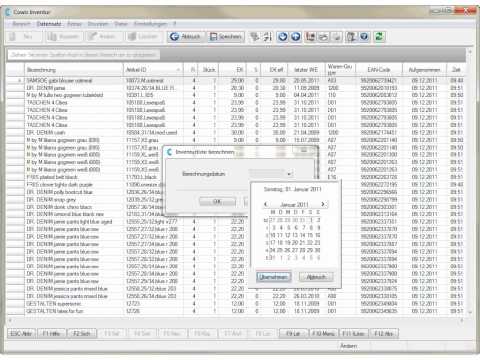This screenshot has height=360, width=480.
Task: Select the GESTALTEN supertonic row
Action: pos(236,304)
